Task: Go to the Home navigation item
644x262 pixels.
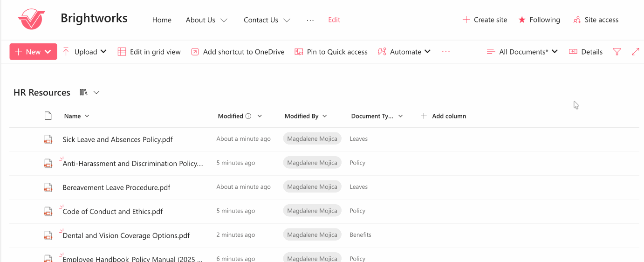Action: [x=162, y=20]
